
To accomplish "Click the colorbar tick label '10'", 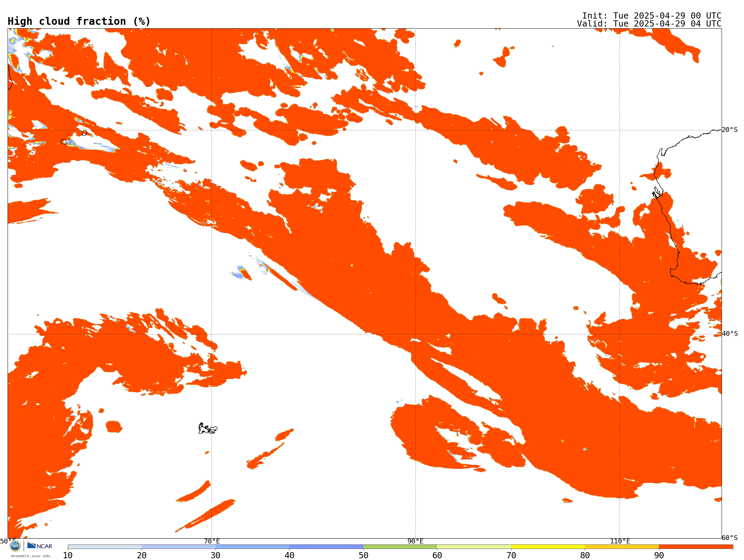I will [68, 556].
